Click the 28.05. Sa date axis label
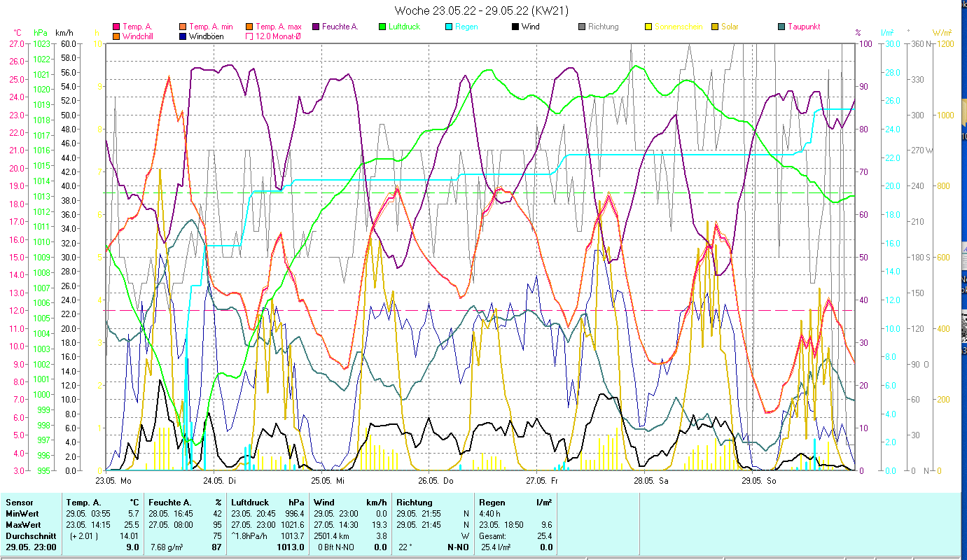Screen dimensions: 967x560 (x=651, y=481)
